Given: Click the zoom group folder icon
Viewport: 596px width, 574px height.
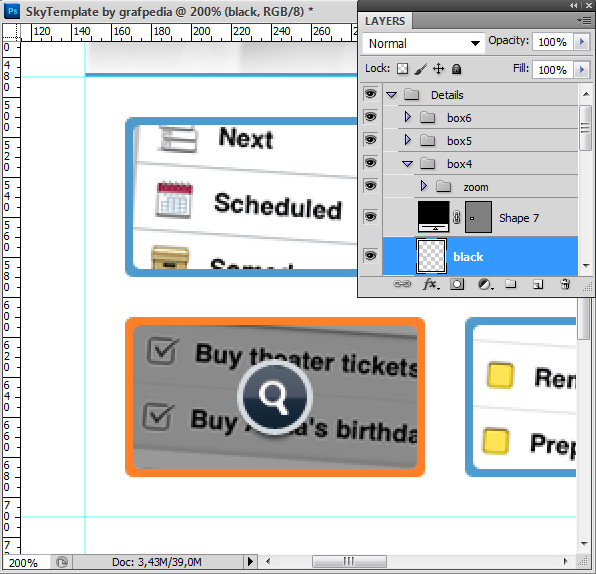Looking at the screenshot, I should point(443,187).
